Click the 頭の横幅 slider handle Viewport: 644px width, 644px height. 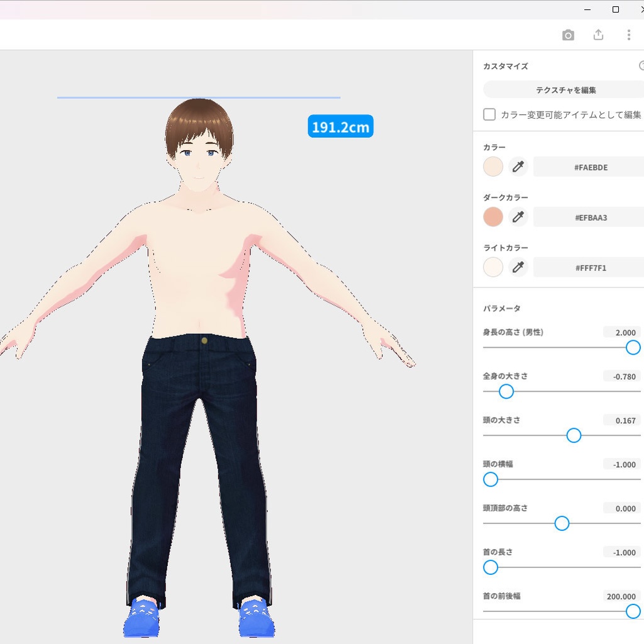[x=491, y=479]
